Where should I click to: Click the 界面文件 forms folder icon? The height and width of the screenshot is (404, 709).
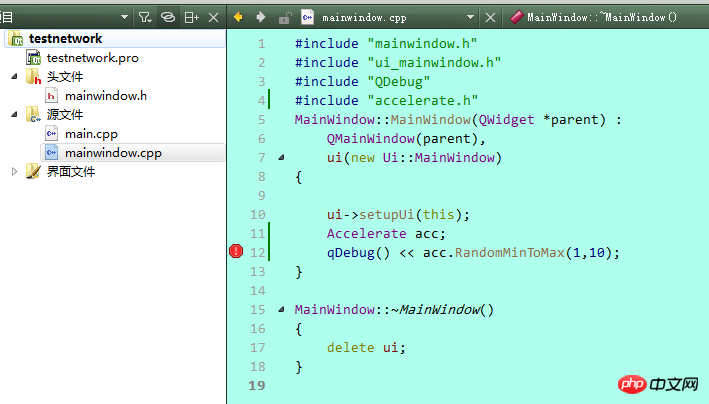pyautogui.click(x=33, y=171)
